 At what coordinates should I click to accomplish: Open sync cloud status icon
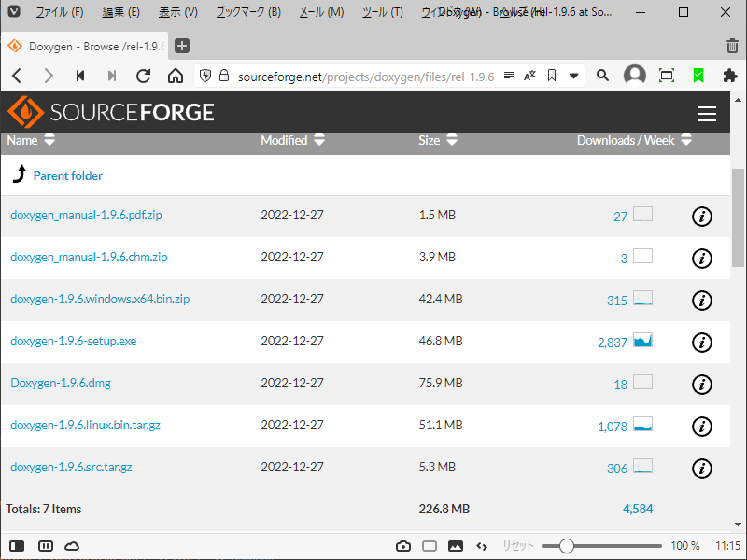tap(72, 546)
